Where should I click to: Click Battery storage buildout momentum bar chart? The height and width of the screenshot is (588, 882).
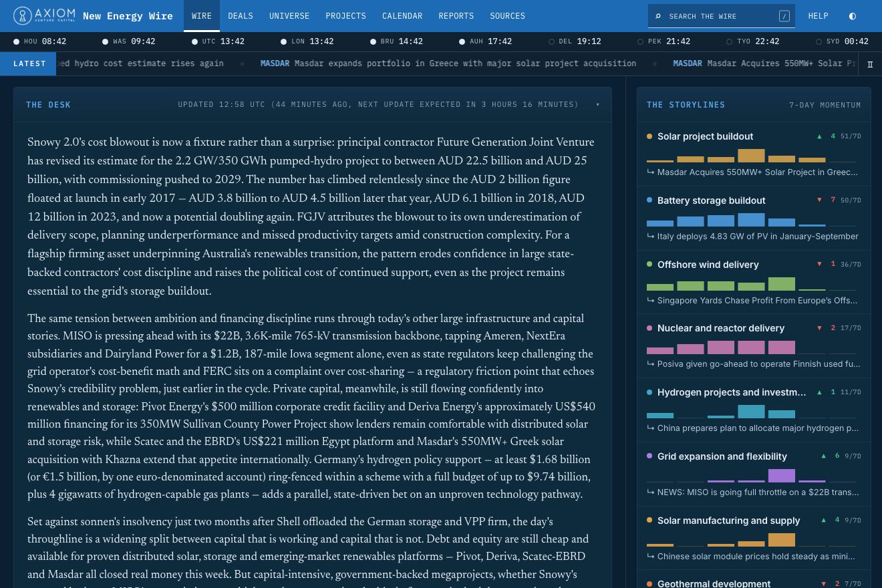(x=751, y=218)
